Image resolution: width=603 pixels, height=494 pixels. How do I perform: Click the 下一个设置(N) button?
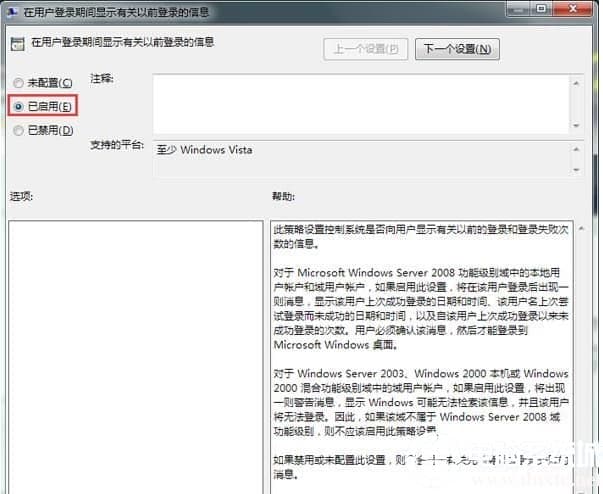tap(457, 49)
